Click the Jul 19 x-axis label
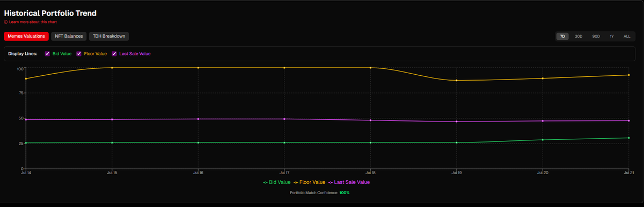The image size is (644, 207). click(457, 173)
